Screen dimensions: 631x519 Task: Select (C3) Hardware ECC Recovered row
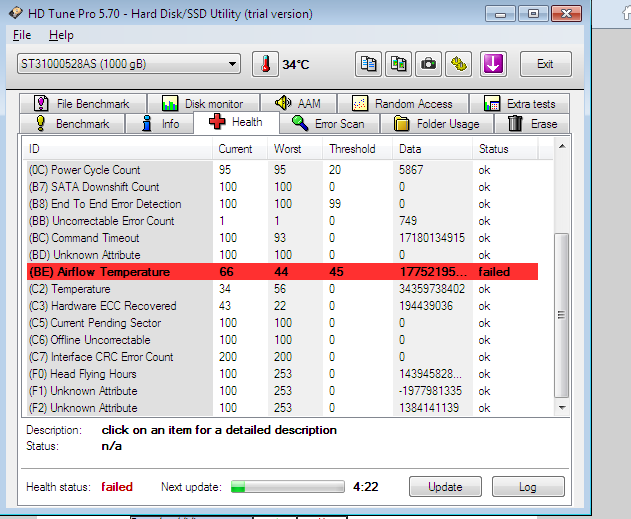[283, 306]
